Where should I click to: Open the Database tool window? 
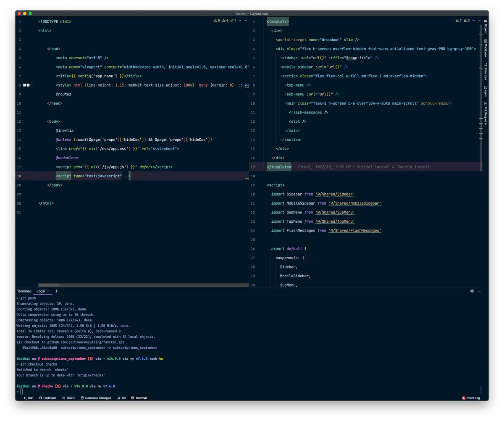click(486, 48)
